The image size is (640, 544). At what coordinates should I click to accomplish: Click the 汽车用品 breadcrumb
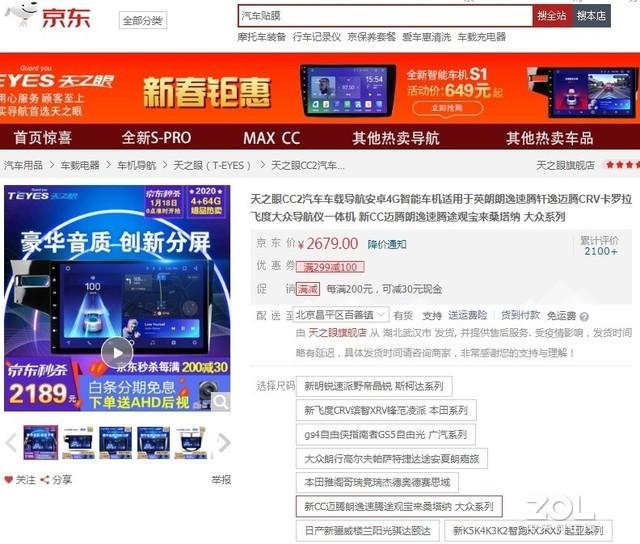coord(23,165)
